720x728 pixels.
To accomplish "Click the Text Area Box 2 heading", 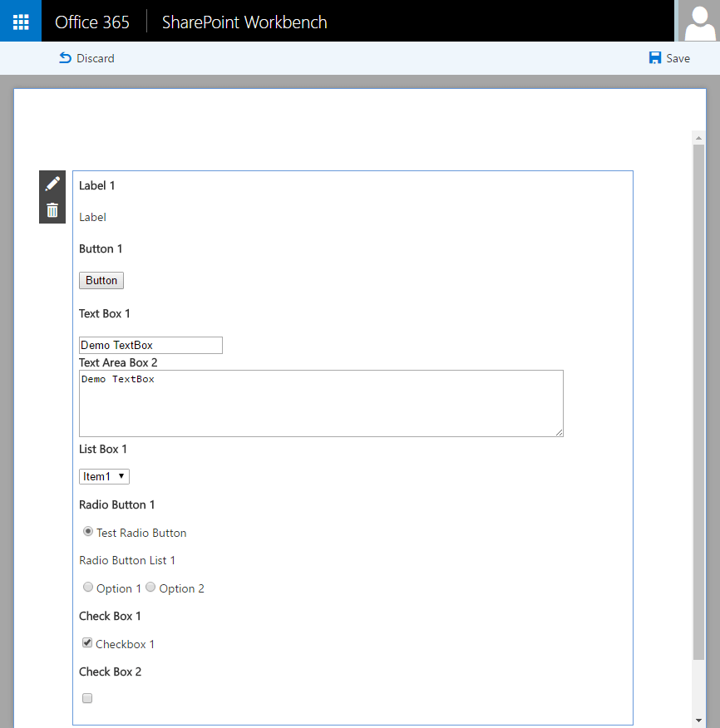I will pyautogui.click(x=118, y=362).
